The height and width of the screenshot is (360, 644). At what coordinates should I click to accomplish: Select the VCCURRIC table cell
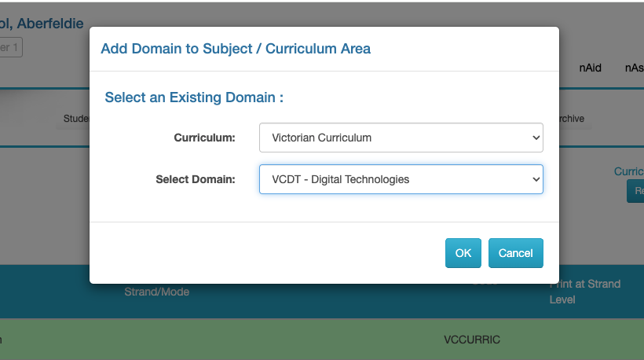(x=472, y=340)
